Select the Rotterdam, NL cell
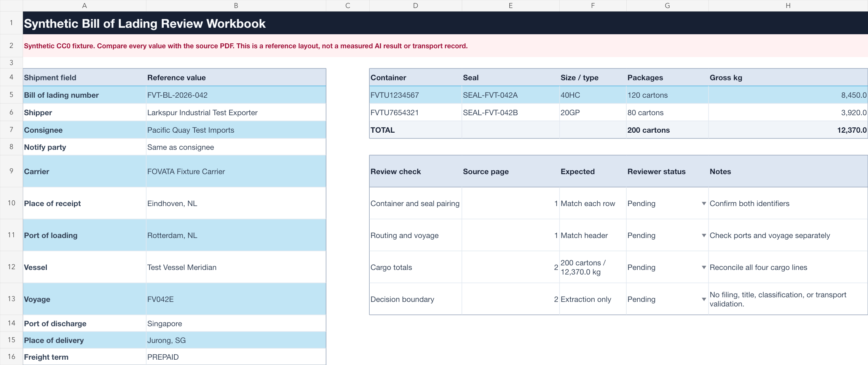This screenshot has width=868, height=365. (x=236, y=235)
